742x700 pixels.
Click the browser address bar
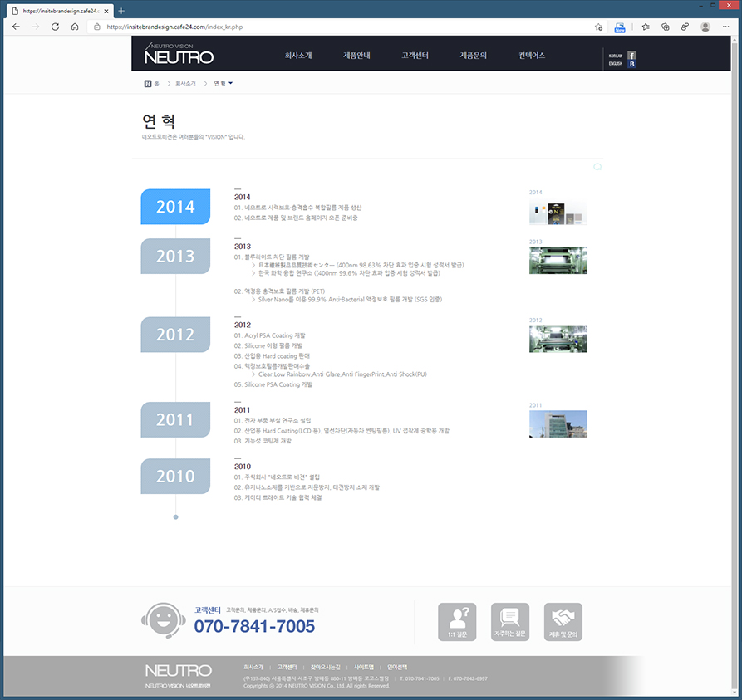pos(332,27)
